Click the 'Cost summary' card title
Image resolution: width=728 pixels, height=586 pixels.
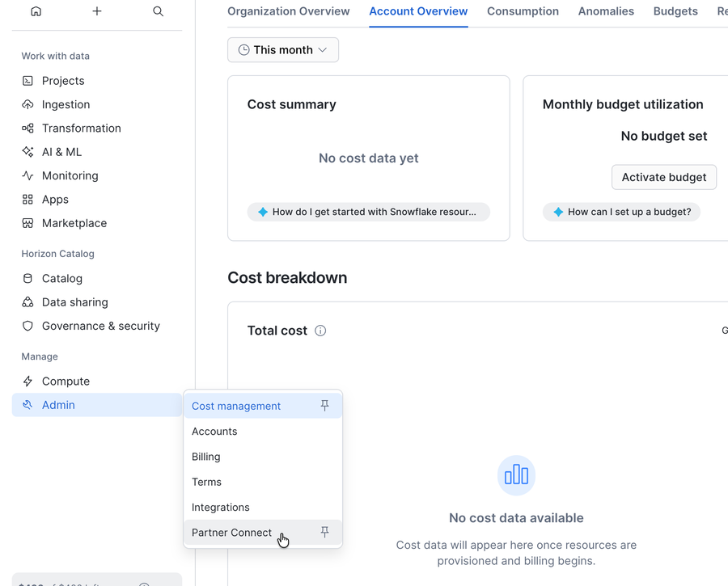pyautogui.click(x=291, y=104)
